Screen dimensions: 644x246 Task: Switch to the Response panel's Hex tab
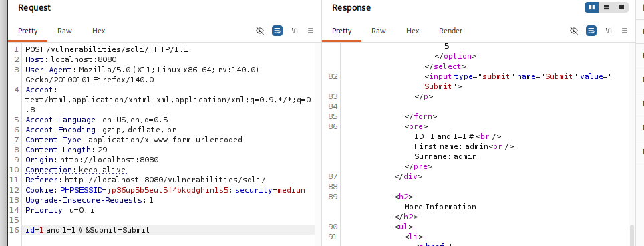point(413,31)
